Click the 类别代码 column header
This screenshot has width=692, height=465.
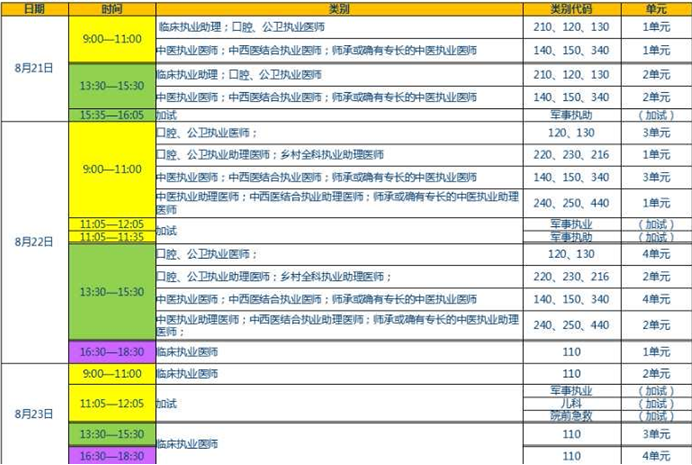coord(573,7)
